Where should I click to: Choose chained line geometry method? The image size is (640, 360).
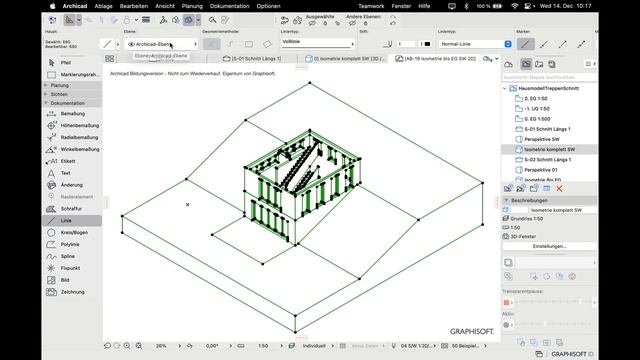pos(230,44)
